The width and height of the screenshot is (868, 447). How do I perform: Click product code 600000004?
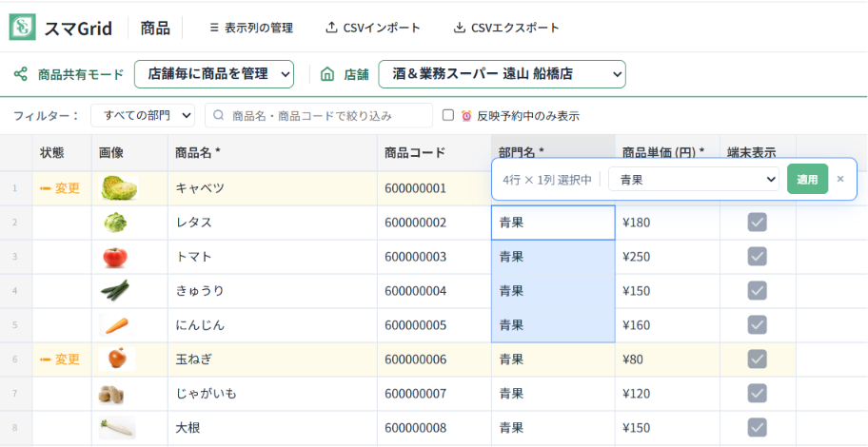point(415,290)
